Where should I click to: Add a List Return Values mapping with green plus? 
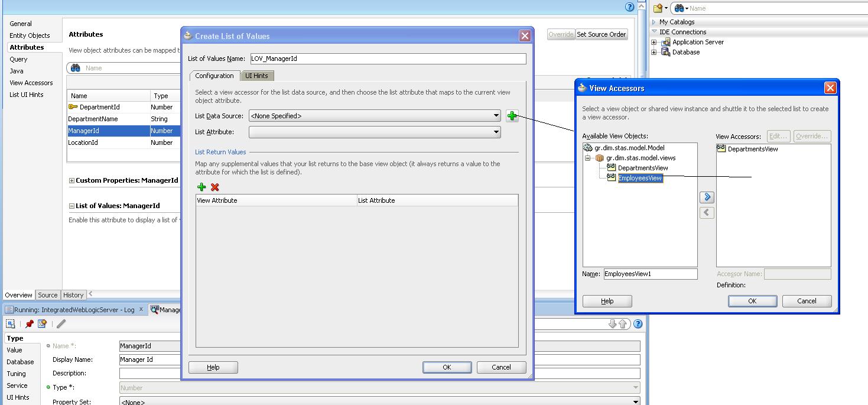201,187
